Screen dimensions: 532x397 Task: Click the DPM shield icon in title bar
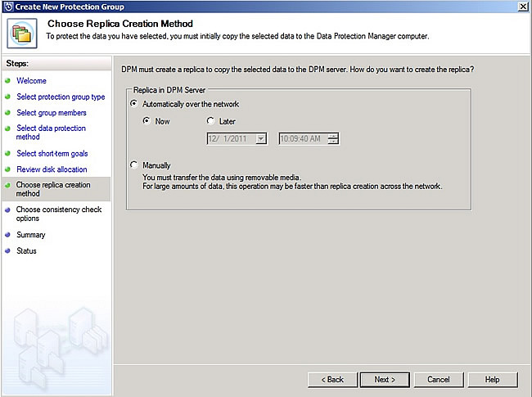[x=7, y=7]
